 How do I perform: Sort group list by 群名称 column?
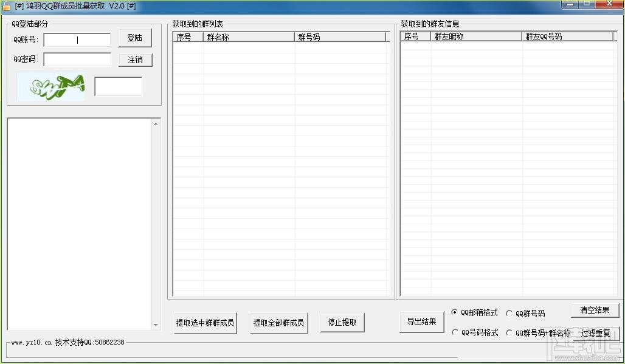pyautogui.click(x=249, y=37)
